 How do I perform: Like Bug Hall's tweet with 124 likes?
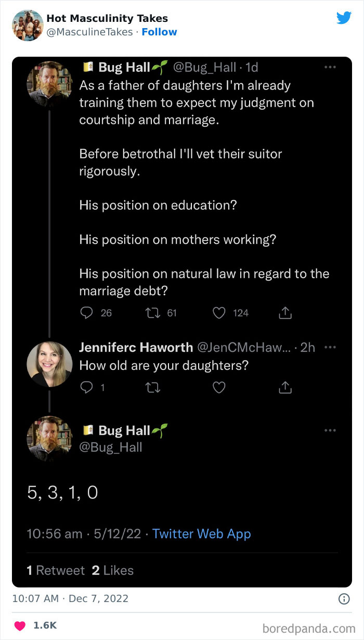tap(219, 313)
